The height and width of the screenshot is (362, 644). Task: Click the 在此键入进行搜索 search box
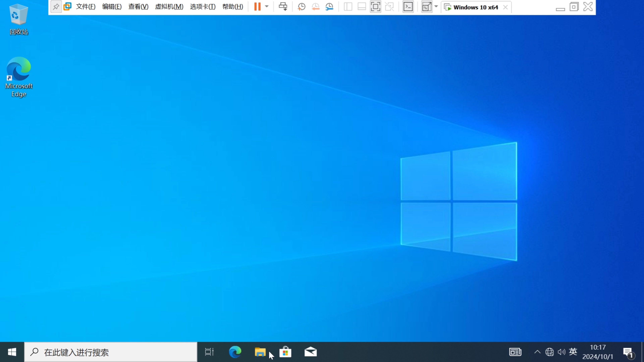click(x=111, y=352)
